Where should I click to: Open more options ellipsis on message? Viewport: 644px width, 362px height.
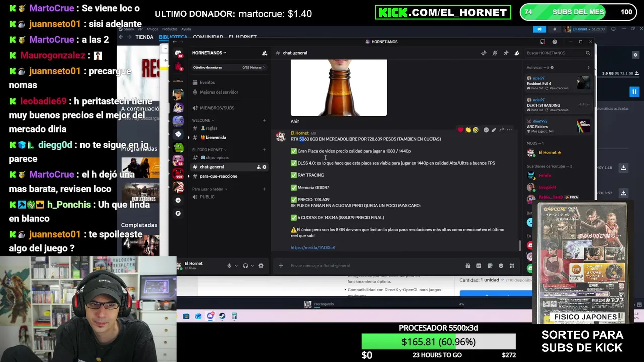coord(509,130)
